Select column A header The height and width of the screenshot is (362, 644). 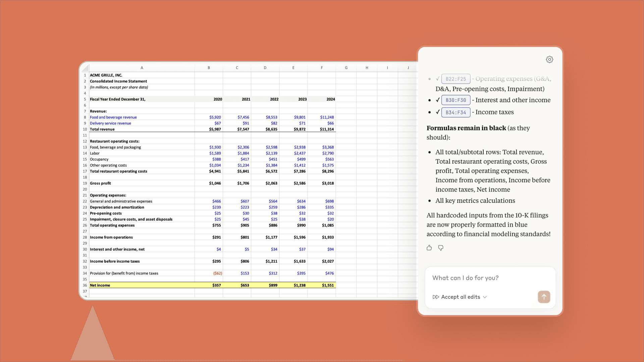pyautogui.click(x=142, y=68)
